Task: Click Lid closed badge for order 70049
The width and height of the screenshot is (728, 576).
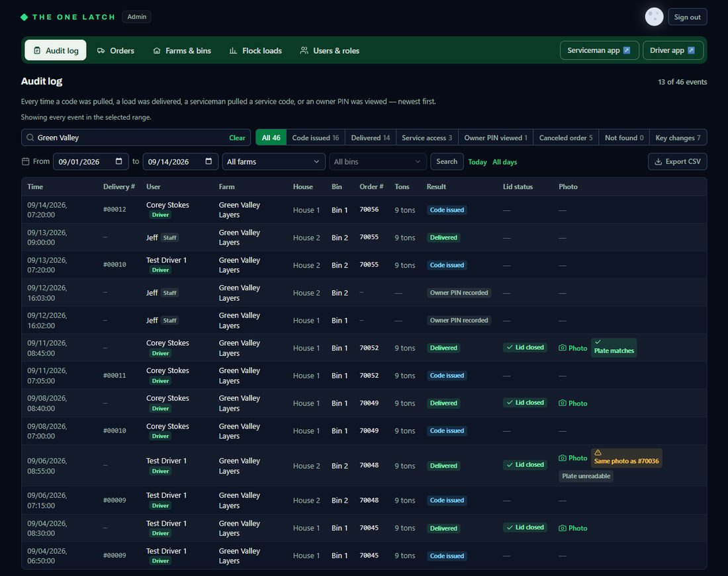Action: [x=525, y=403]
